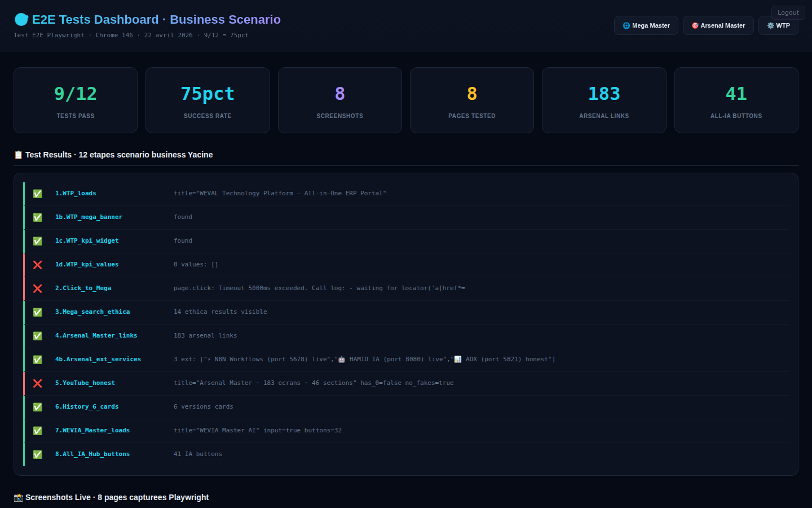Viewport: 812px width, 508px height.
Task: Click the green check for 8.All_IA_Hub_buttons
Action: coord(38,454)
